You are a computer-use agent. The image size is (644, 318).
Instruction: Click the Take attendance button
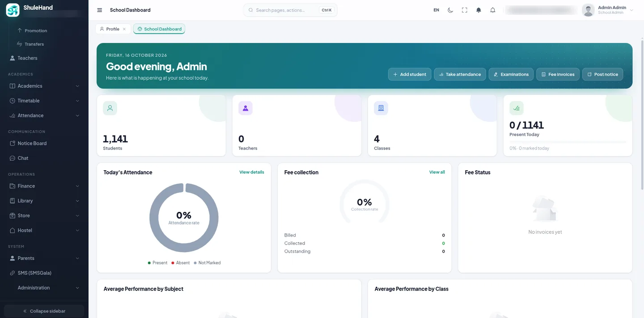460,74
